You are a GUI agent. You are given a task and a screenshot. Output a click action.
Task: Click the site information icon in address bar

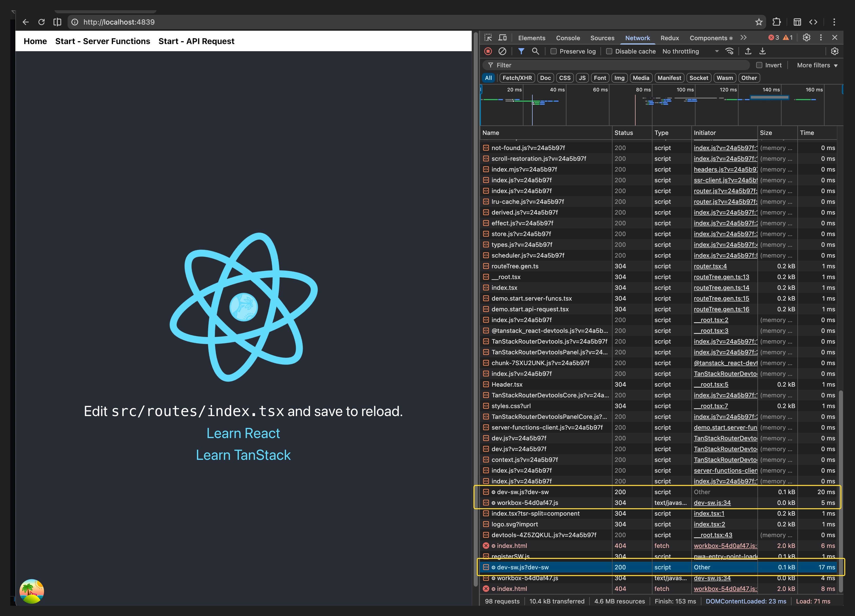coord(75,22)
